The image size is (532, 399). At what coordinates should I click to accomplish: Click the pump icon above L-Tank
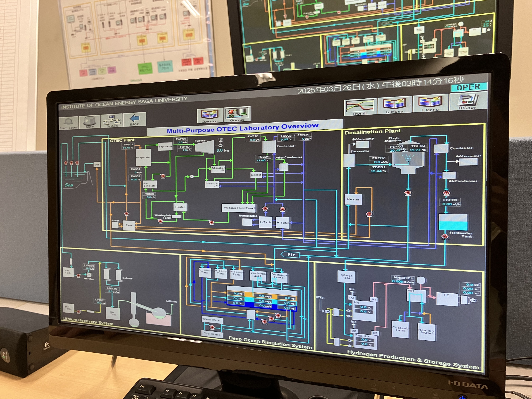(265, 208)
